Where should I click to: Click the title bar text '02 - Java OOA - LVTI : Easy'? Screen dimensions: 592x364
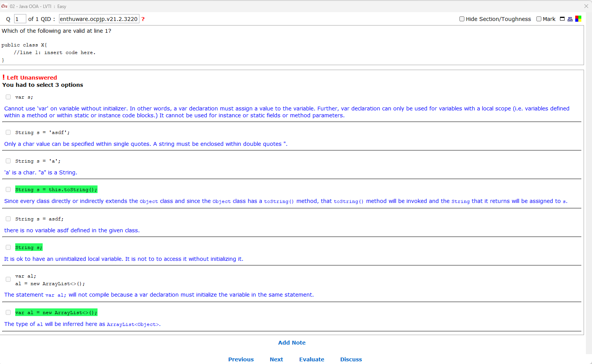(38, 6)
